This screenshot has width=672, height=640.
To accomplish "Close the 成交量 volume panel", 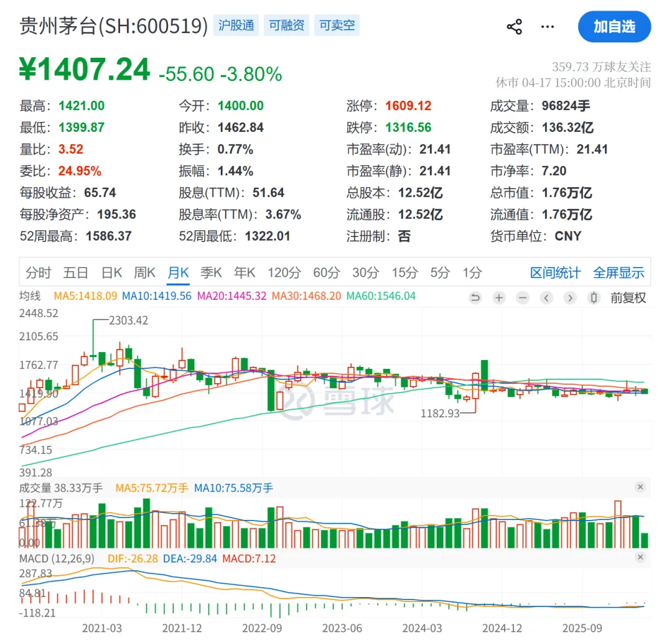I will 640,487.
